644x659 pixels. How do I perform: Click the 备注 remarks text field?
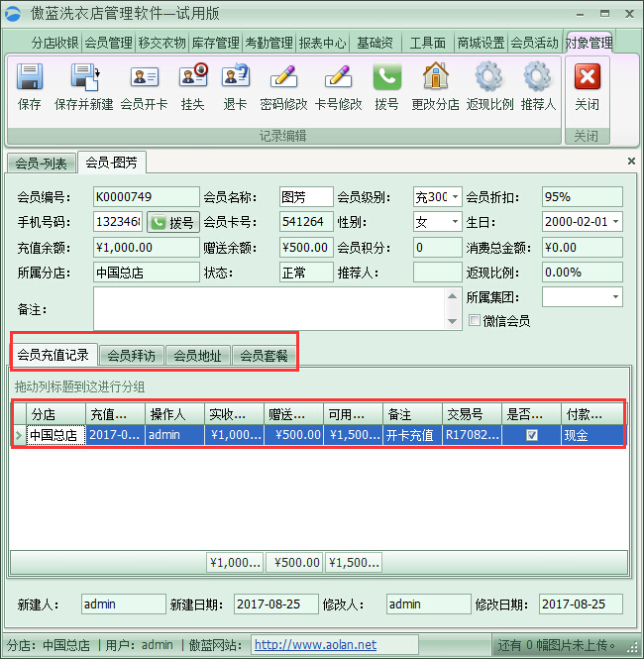[275, 308]
